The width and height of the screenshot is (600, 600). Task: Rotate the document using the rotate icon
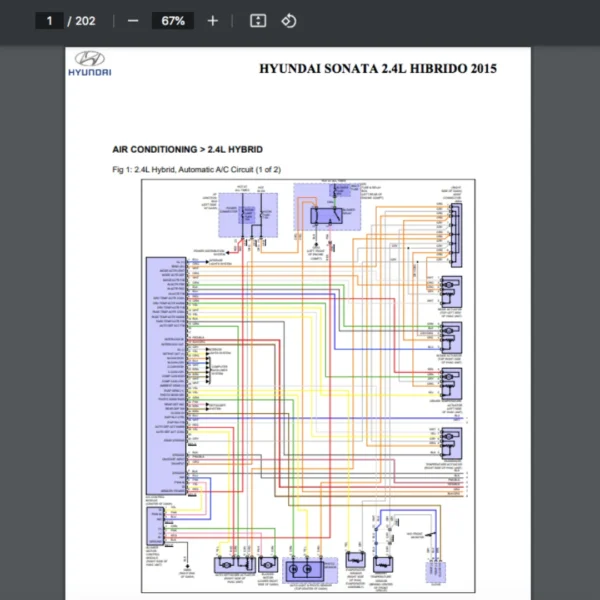(288, 21)
